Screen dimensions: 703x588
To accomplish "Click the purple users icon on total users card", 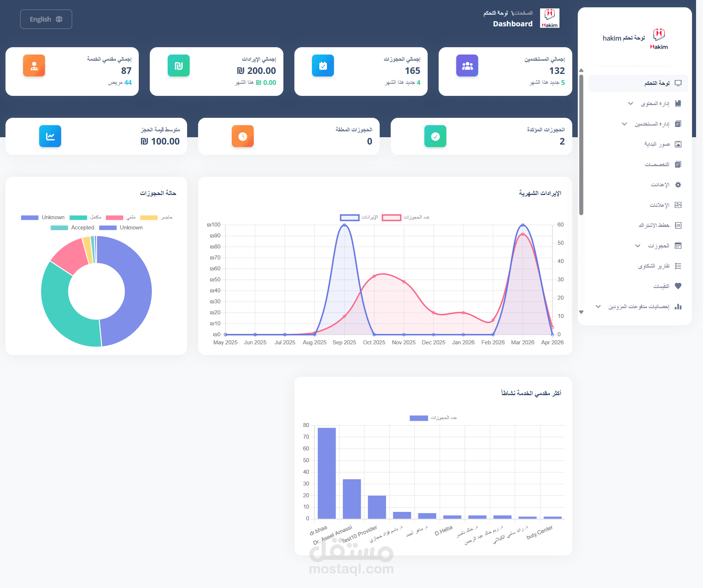I will [467, 66].
